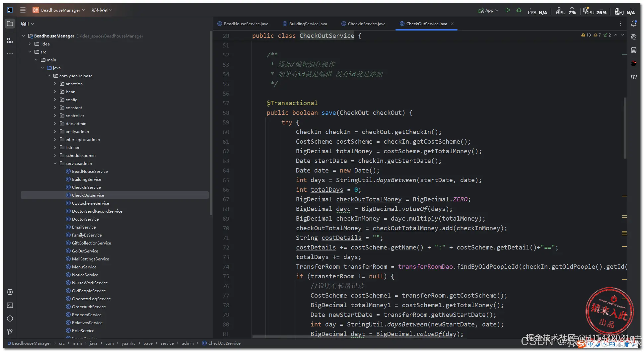The width and height of the screenshot is (644, 352).
Task: Click line number 58 in gutter
Action: coord(226,113)
